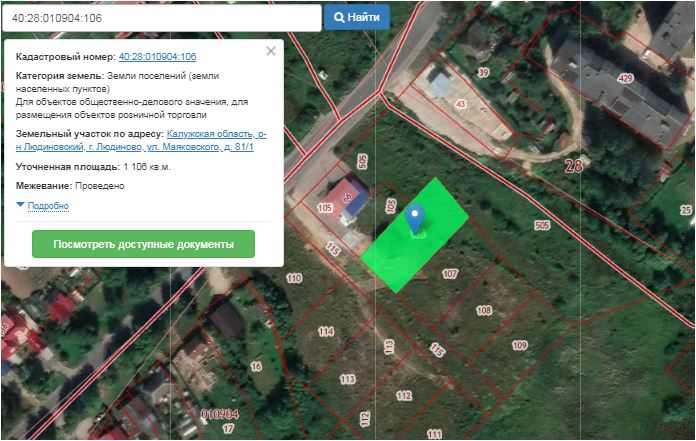
Task: Click the blue map marker pin
Action: pos(416,218)
